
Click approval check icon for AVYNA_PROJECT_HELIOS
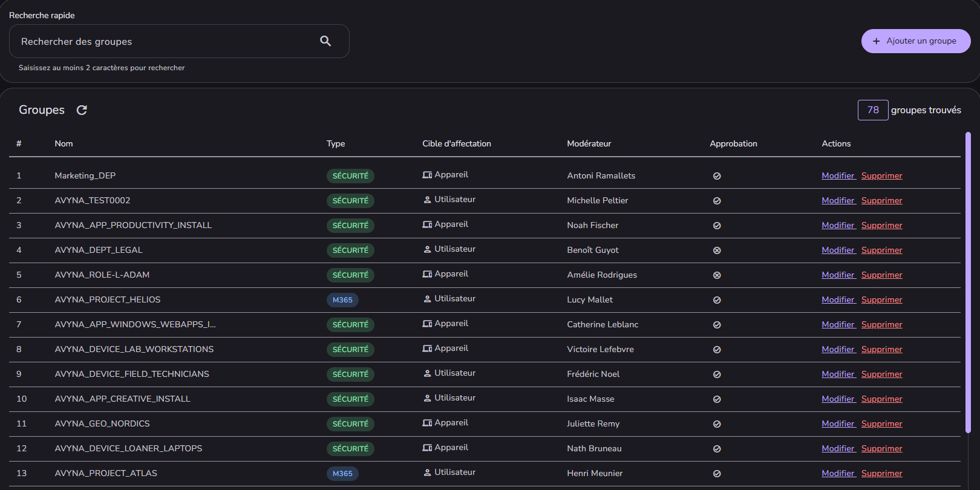(x=717, y=300)
